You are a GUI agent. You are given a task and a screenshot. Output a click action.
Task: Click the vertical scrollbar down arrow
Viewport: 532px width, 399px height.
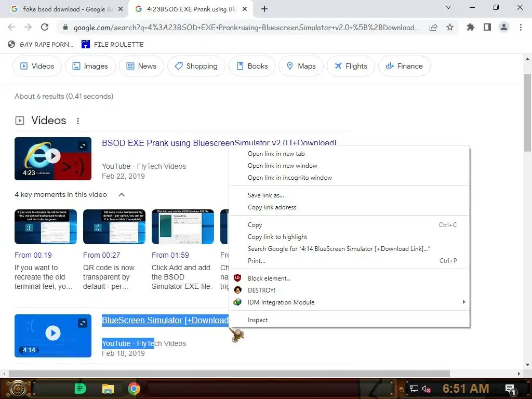pos(528,365)
